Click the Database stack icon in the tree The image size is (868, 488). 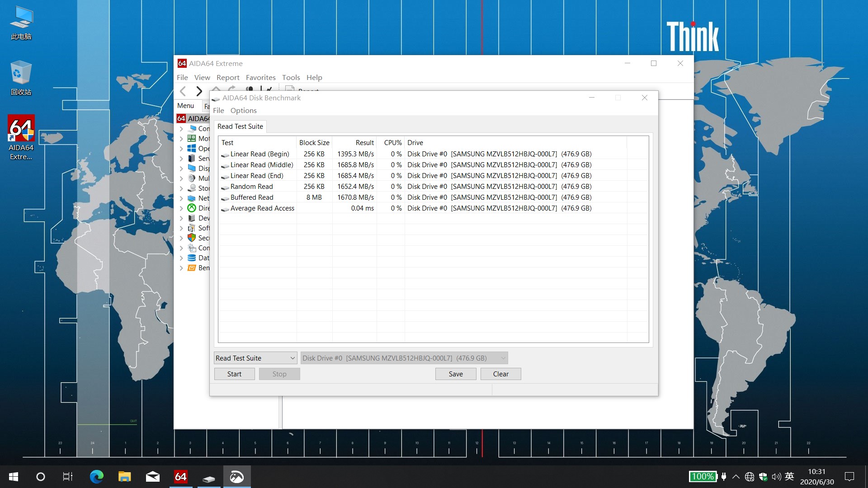(x=192, y=258)
